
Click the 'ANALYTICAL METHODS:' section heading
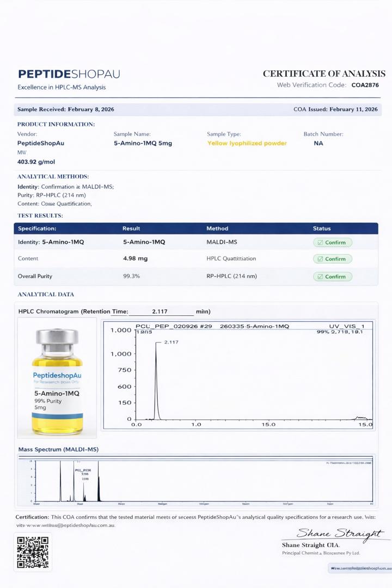point(53,176)
